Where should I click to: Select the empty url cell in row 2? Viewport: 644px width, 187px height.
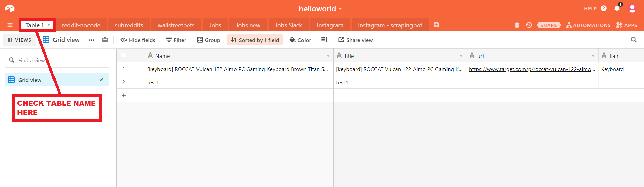pyautogui.click(x=532, y=82)
